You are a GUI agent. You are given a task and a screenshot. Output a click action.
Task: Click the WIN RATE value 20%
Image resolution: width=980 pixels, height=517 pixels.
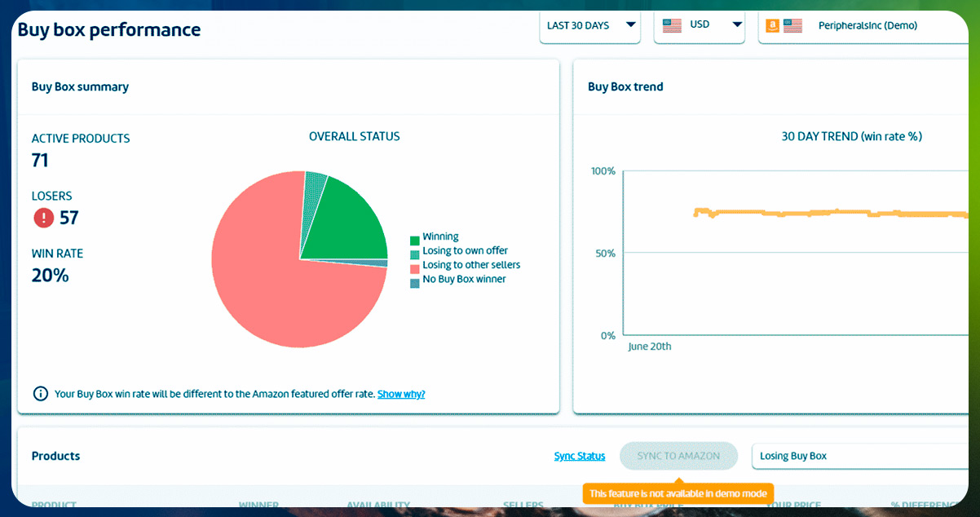point(51,276)
